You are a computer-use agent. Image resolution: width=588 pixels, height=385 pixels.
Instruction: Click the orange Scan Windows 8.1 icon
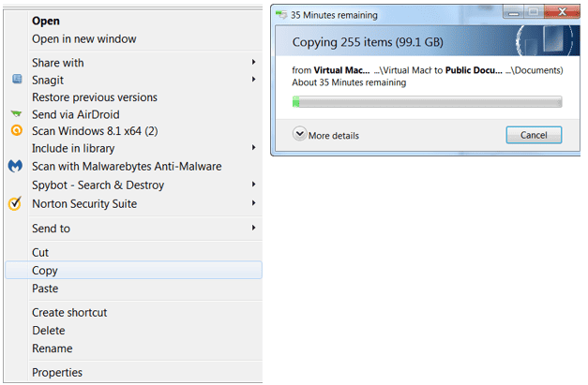(15, 131)
